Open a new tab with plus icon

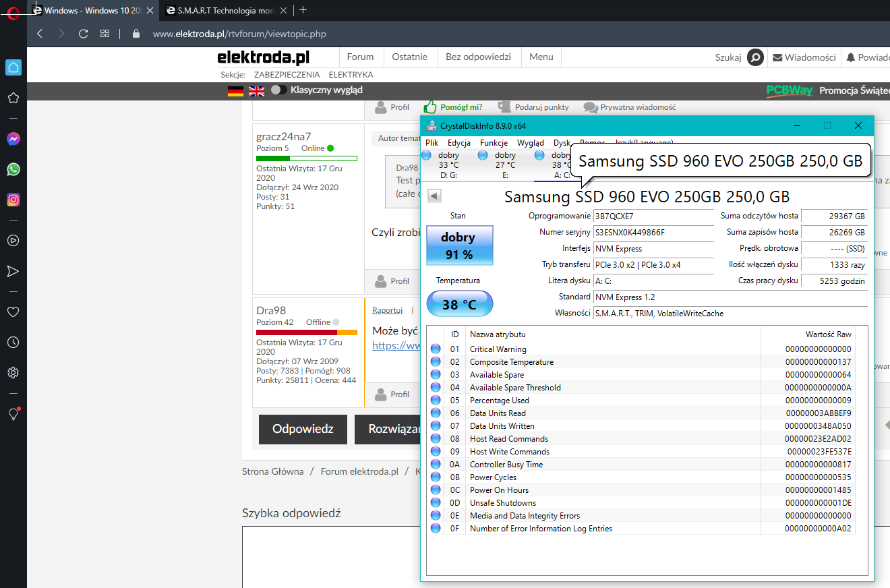(x=303, y=10)
